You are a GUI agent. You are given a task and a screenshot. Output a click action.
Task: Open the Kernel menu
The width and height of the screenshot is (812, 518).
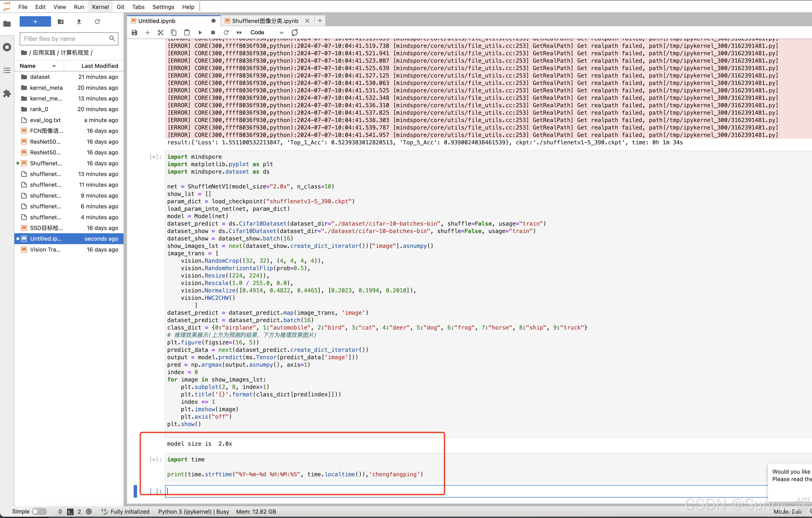[x=100, y=7]
